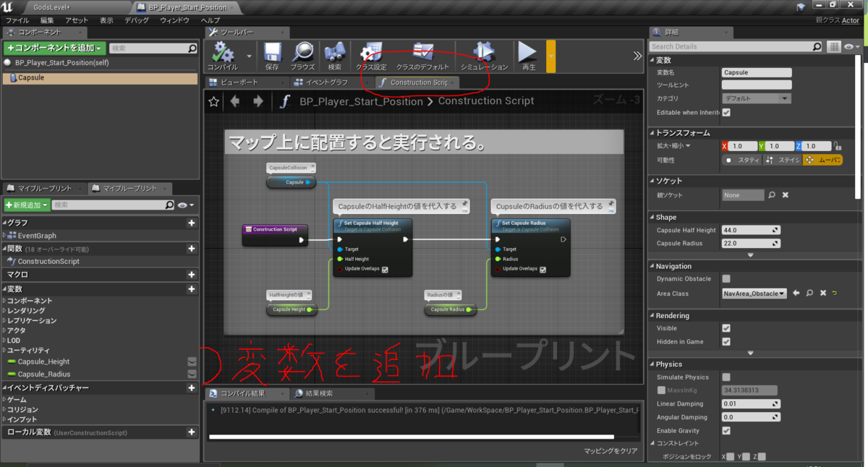
Task: Enable Simulate Physics checkbox
Action: pos(726,377)
